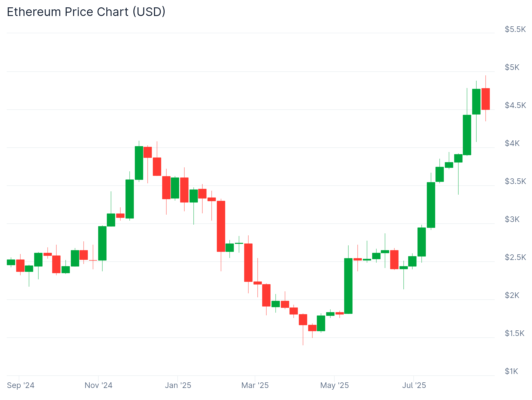Click the rightmost red candlestick on the chart
Image resolution: width=532 pixels, height=400 pixels.
(485, 99)
